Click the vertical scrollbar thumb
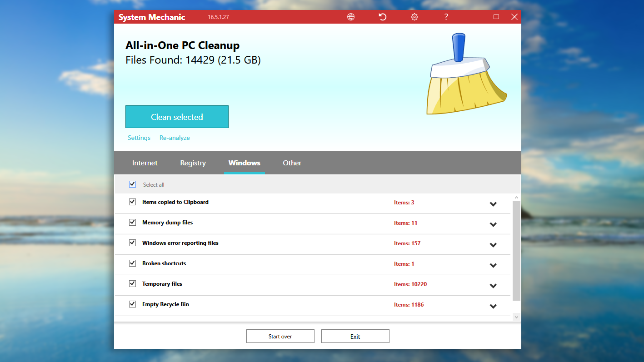 pos(516,251)
